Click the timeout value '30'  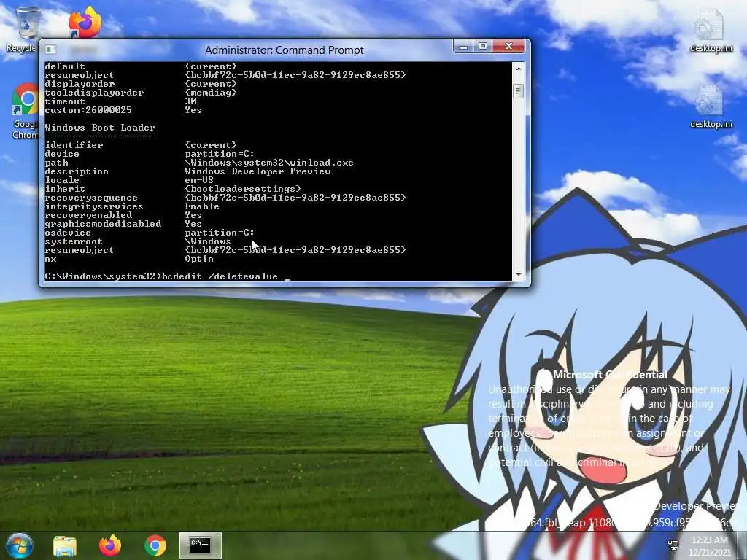[190, 101]
